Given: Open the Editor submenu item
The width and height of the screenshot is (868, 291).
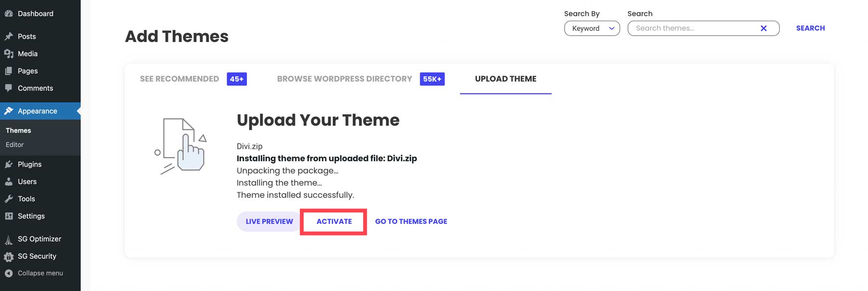Looking at the screenshot, I should (14, 145).
